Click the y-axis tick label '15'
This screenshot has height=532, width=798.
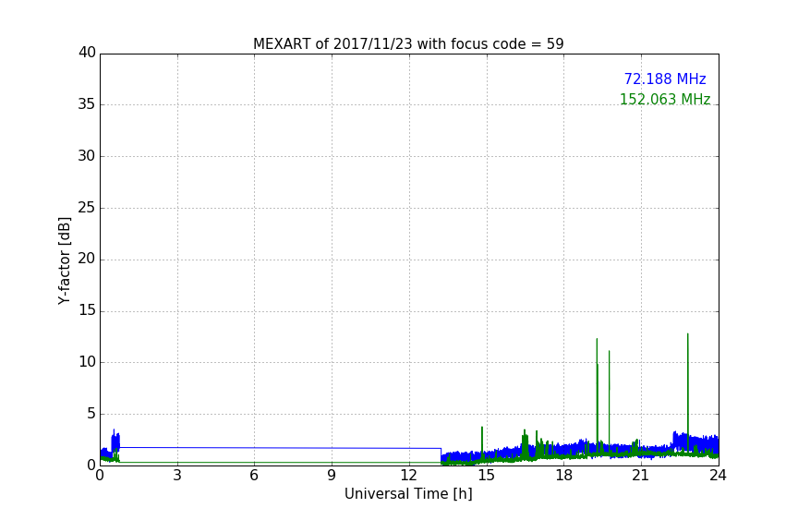(x=87, y=310)
